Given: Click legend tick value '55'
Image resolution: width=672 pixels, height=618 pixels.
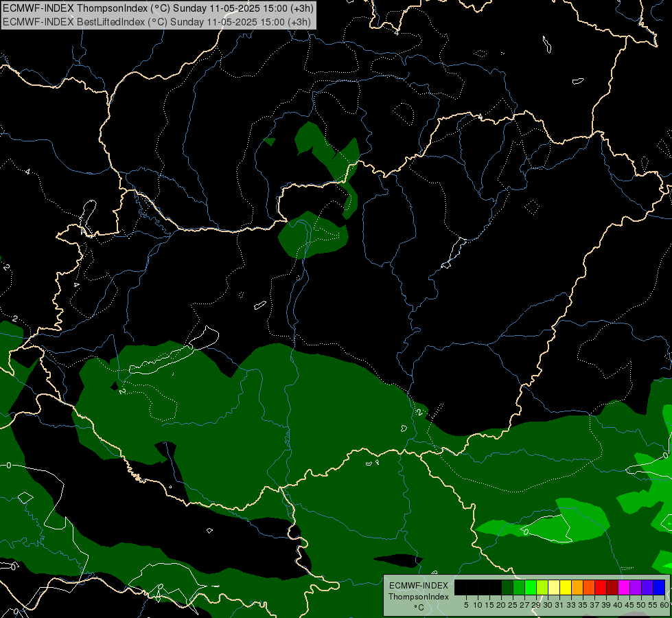Looking at the screenshot, I should tap(652, 605).
